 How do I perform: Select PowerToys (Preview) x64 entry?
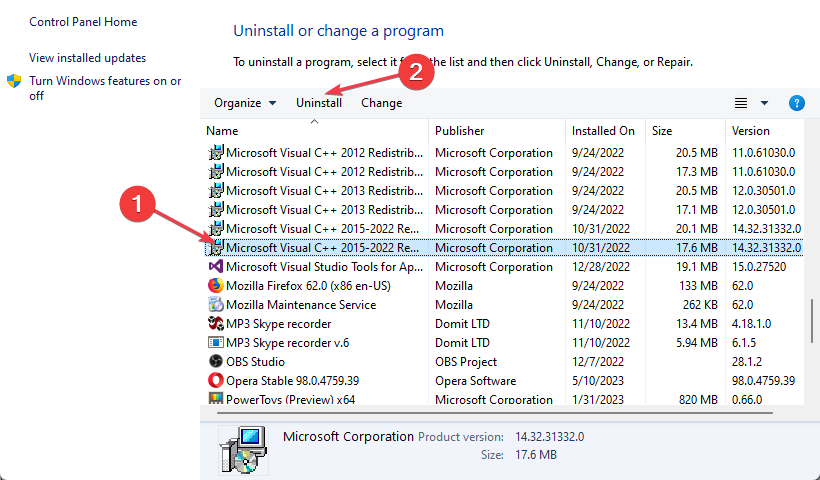[290, 399]
